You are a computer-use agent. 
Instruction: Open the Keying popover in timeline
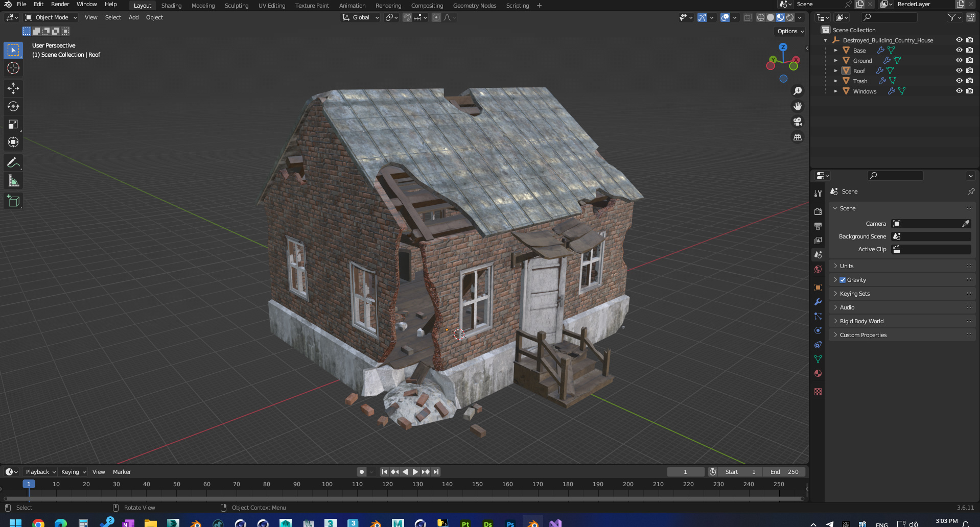click(x=73, y=472)
